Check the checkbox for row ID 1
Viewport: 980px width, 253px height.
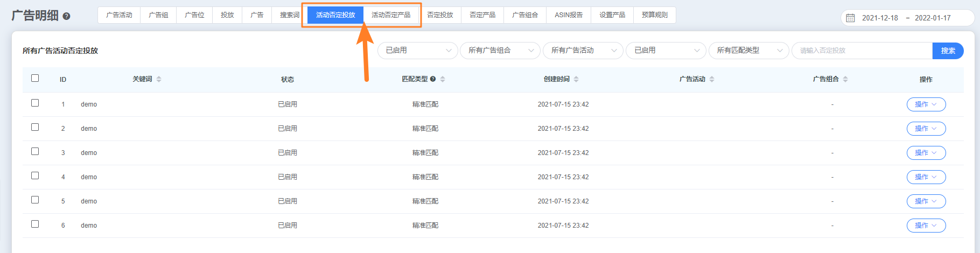click(x=35, y=103)
